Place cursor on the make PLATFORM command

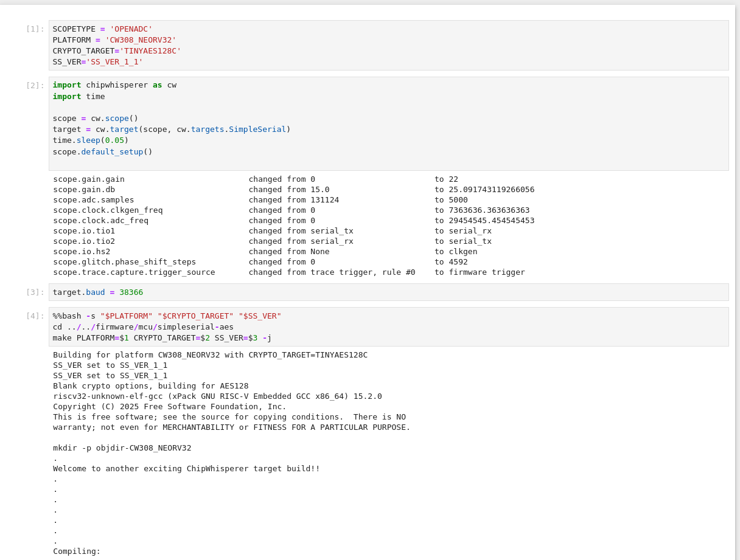tap(162, 337)
